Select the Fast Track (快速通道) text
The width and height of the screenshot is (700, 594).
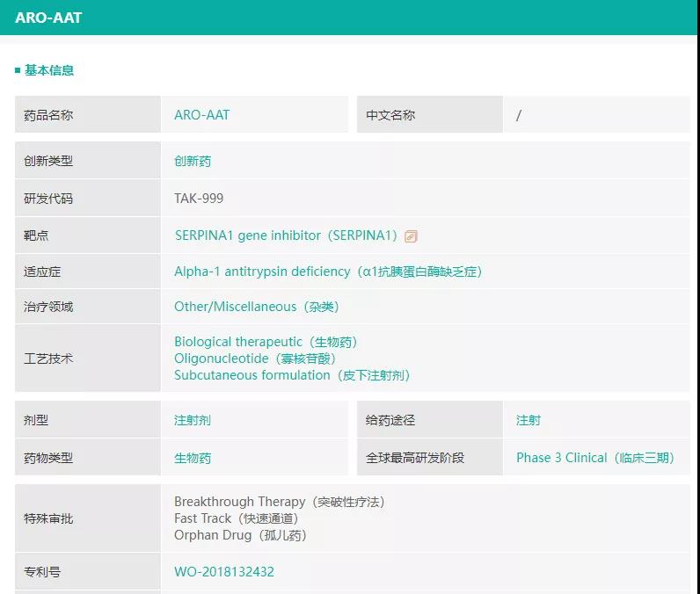pyautogui.click(x=237, y=518)
